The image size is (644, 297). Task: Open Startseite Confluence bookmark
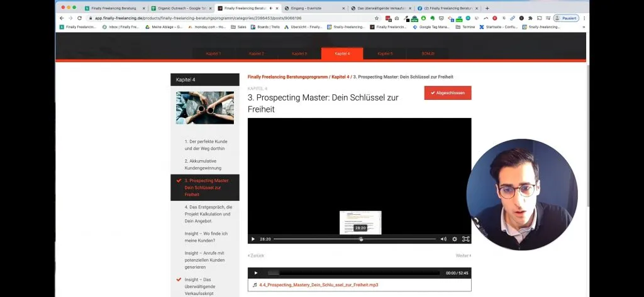click(x=498, y=27)
